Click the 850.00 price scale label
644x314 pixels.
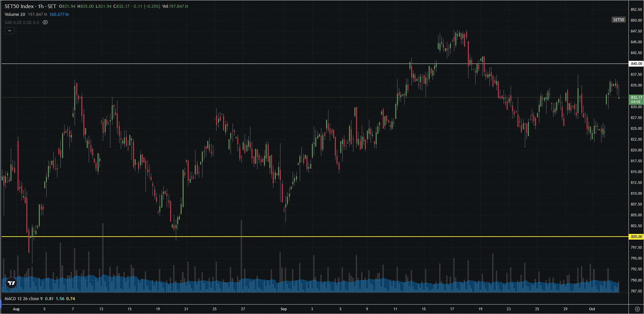pyautogui.click(x=636, y=20)
